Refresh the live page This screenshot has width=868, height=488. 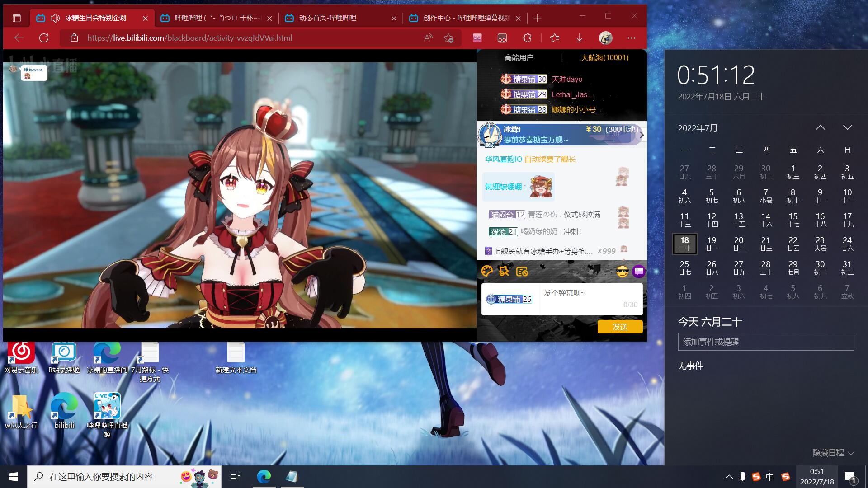tap(44, 38)
